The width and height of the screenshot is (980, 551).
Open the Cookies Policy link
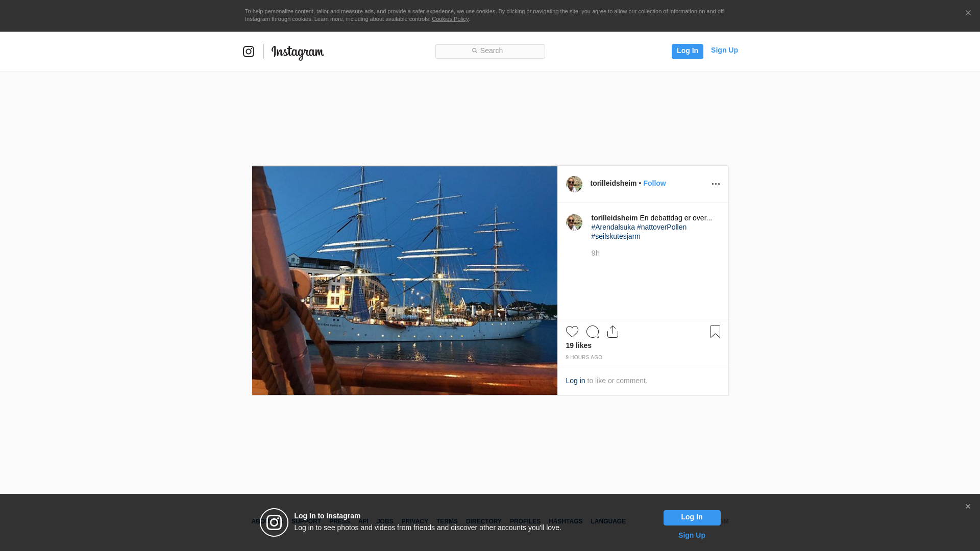(450, 19)
